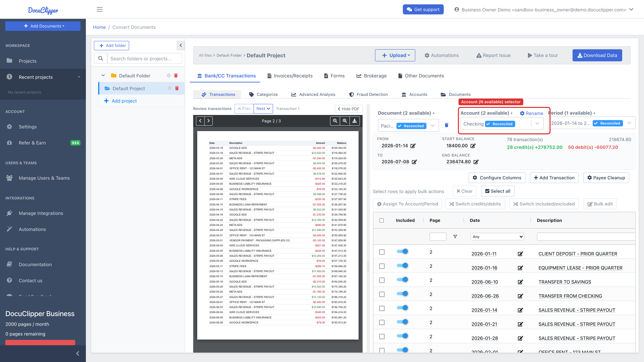Toggle Included switch for CLIENT DEPOSIT
Screen dimensions: 644x362
(x=402, y=251)
